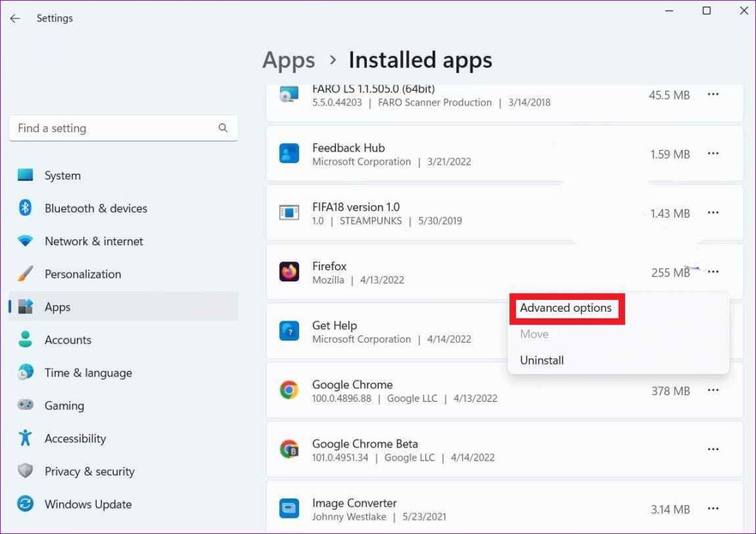The image size is (756, 534).
Task: Open Privacy & security shield icon
Action: coord(25,470)
